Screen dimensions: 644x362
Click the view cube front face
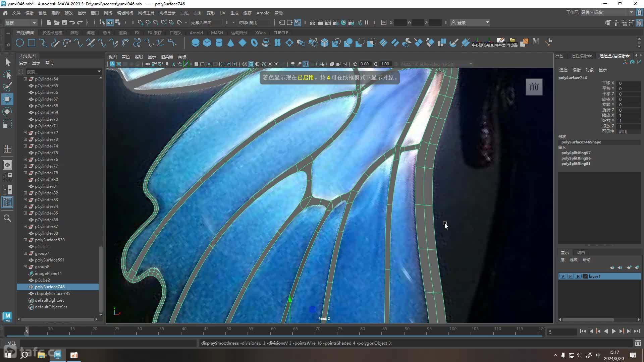click(534, 87)
